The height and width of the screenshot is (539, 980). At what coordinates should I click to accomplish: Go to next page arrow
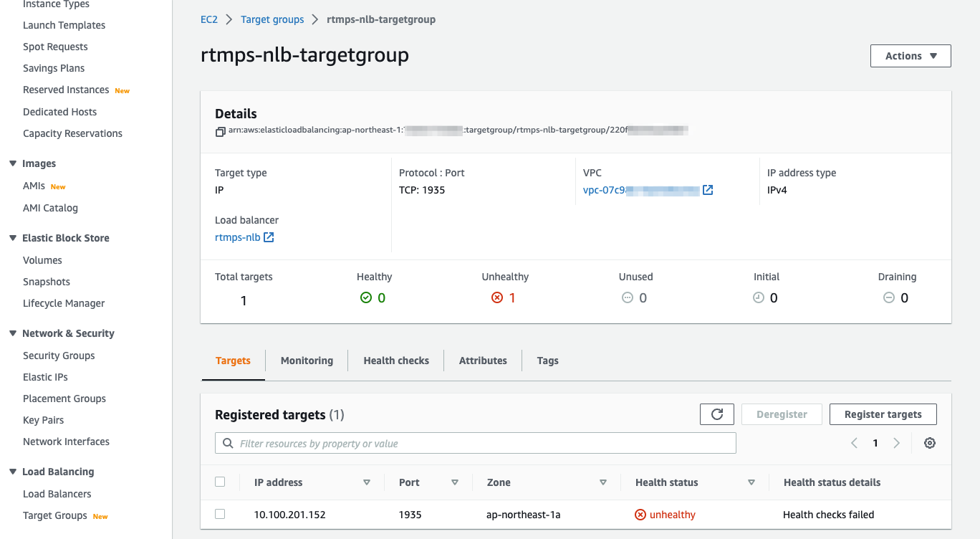(896, 443)
